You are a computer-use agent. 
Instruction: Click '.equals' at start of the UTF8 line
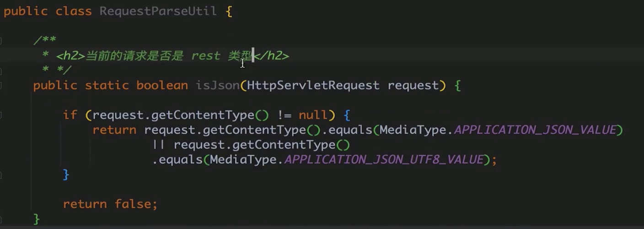(x=177, y=159)
